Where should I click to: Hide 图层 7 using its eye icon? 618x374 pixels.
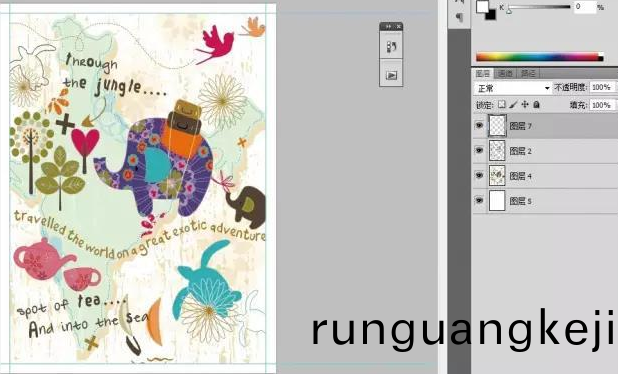(x=479, y=126)
